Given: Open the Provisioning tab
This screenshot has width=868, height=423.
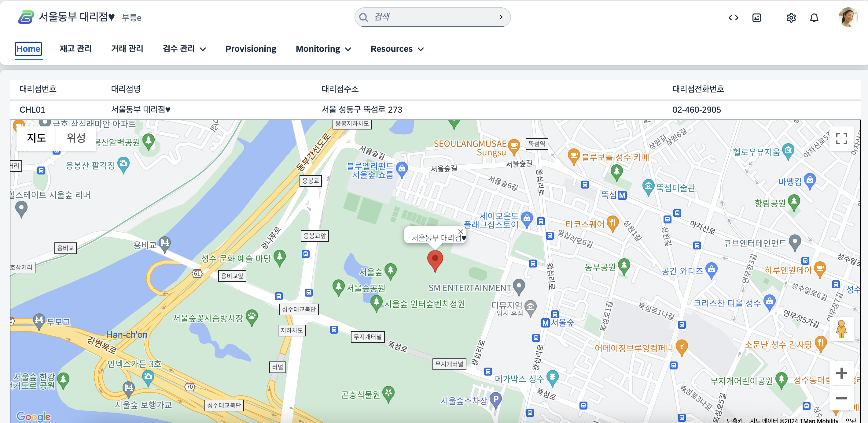Looking at the screenshot, I should pos(250,49).
